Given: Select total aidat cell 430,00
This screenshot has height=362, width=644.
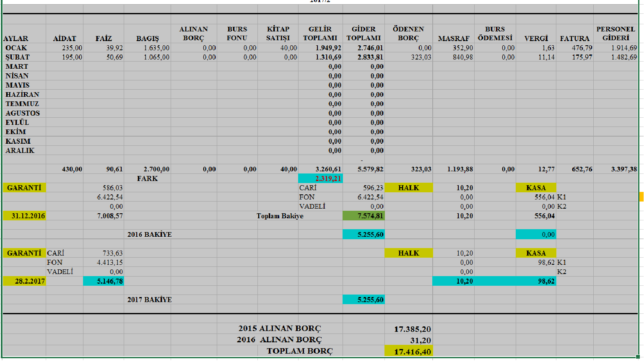Looking at the screenshot, I should click(65, 169).
